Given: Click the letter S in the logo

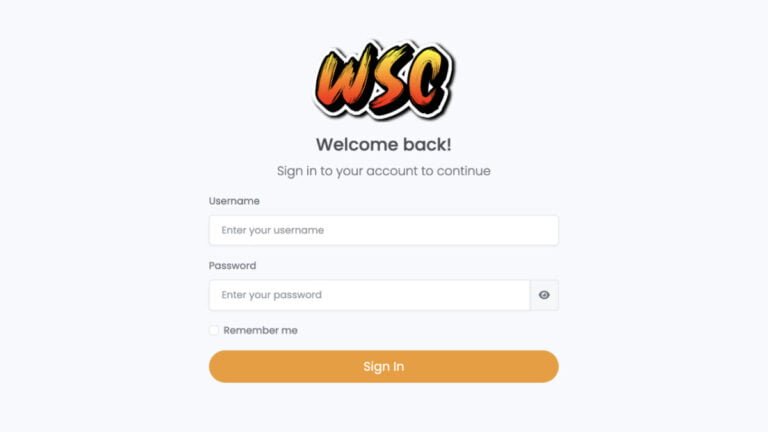Looking at the screenshot, I should click(x=389, y=80).
